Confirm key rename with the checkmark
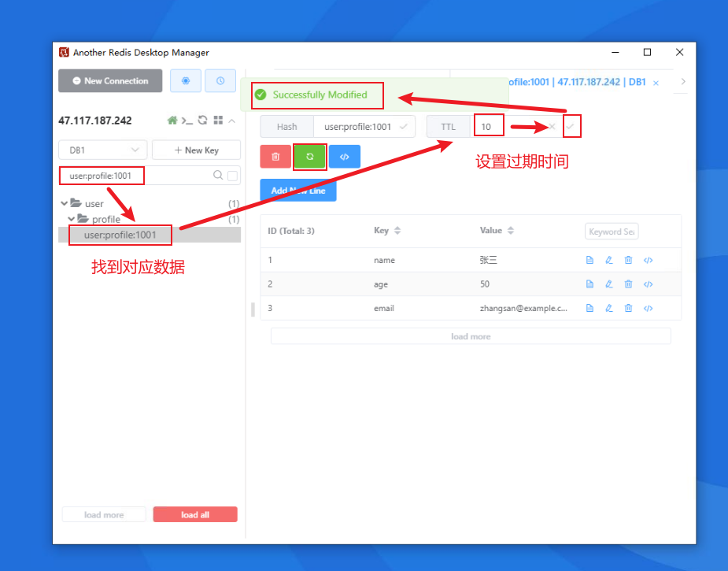 tap(404, 126)
